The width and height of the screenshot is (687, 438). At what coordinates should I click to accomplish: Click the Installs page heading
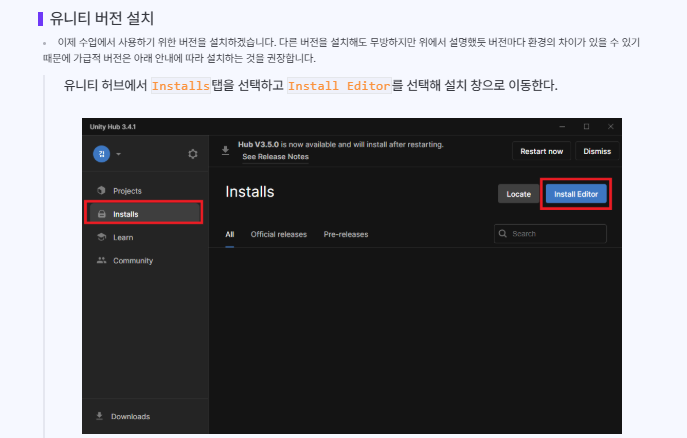coord(250,192)
